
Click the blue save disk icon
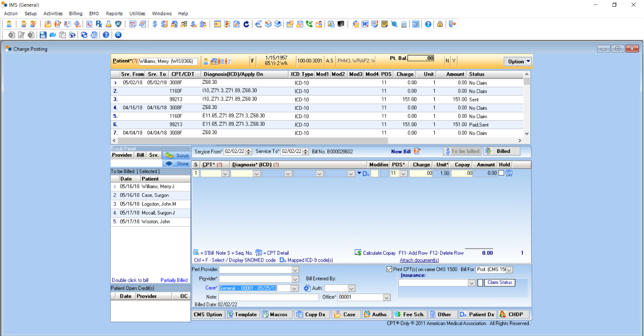(43, 35)
